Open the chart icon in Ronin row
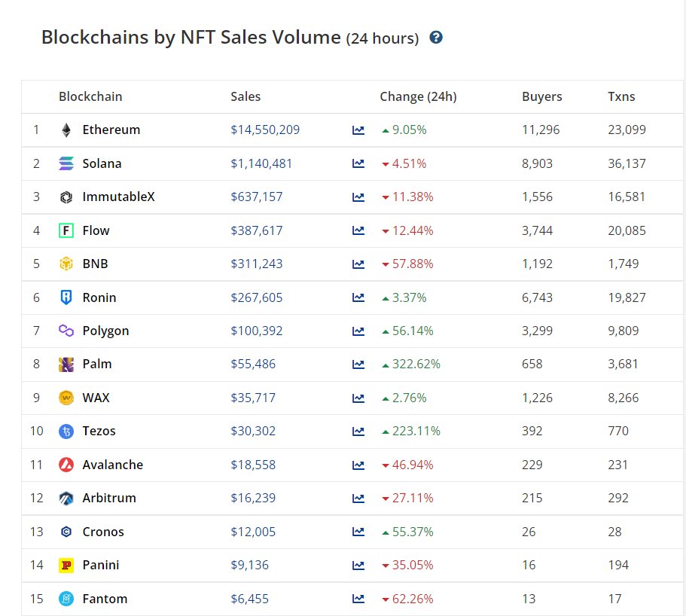686x616 pixels. (358, 297)
